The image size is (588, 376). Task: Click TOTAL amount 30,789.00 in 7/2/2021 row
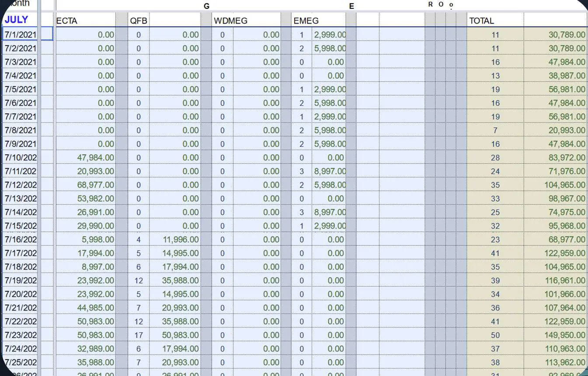[x=556, y=48]
